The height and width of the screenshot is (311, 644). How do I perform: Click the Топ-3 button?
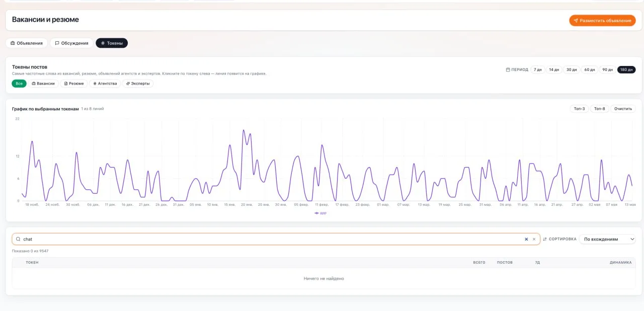(x=579, y=109)
